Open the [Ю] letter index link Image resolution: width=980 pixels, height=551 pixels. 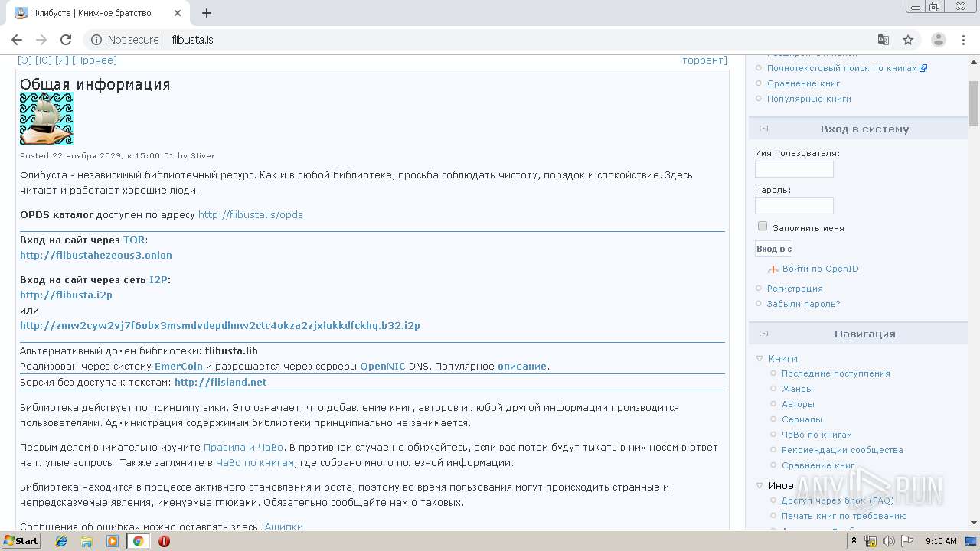[x=44, y=60]
